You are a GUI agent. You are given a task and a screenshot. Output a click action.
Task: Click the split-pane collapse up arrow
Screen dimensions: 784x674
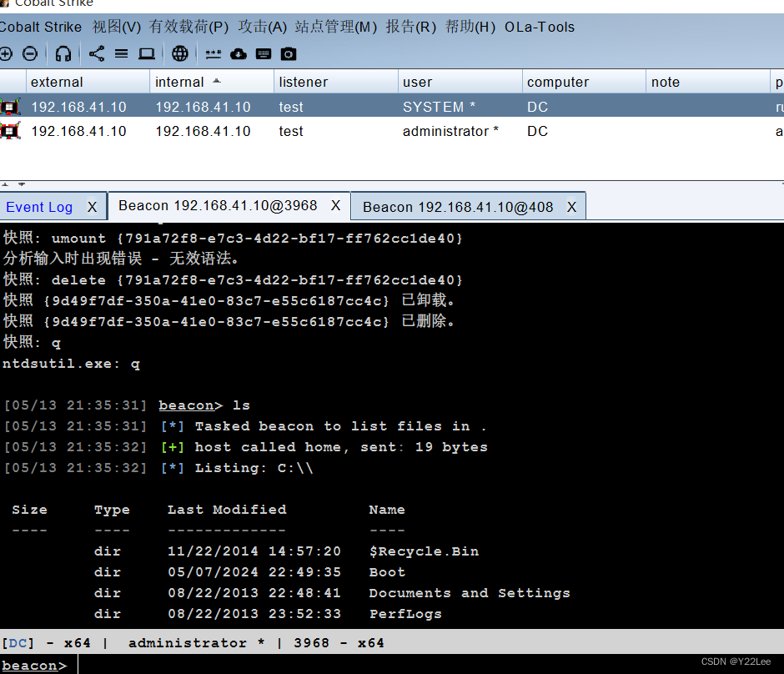5,184
